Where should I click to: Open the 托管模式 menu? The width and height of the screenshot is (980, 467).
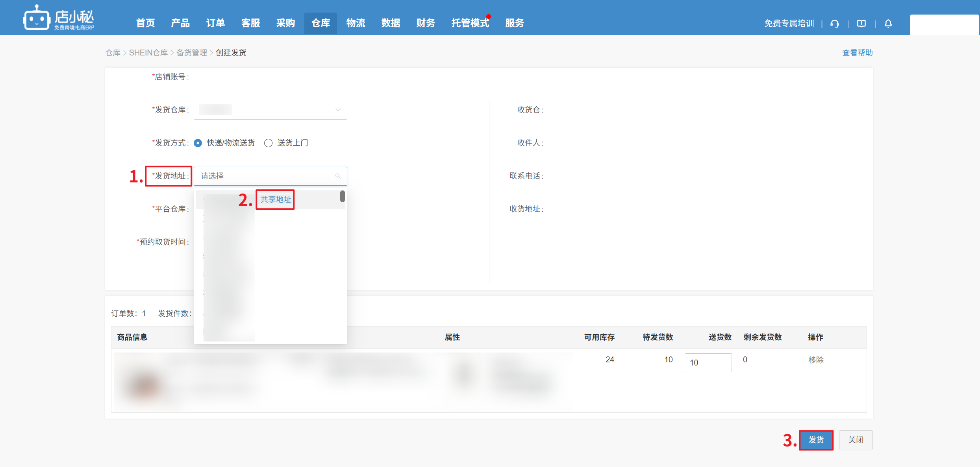pos(470,23)
